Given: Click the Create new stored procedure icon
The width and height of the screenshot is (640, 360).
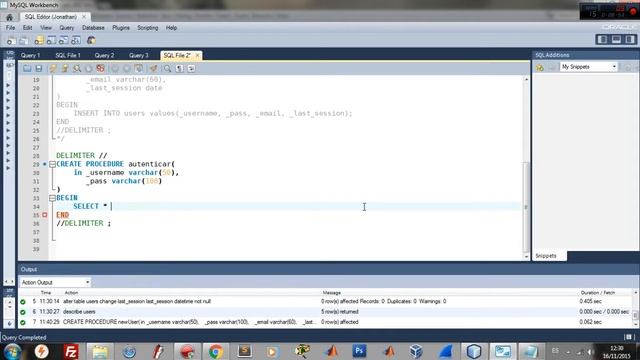Looking at the screenshot, I should pos(76,40).
